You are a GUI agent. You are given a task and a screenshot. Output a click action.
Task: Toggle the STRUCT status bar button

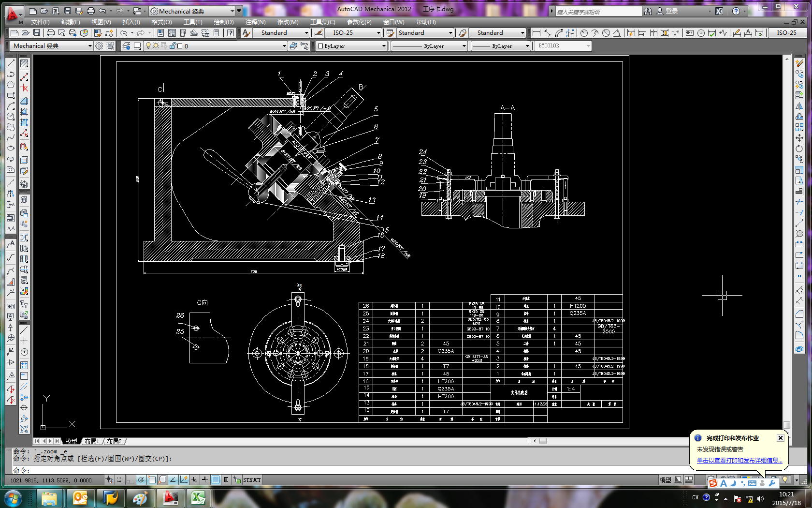point(251,480)
